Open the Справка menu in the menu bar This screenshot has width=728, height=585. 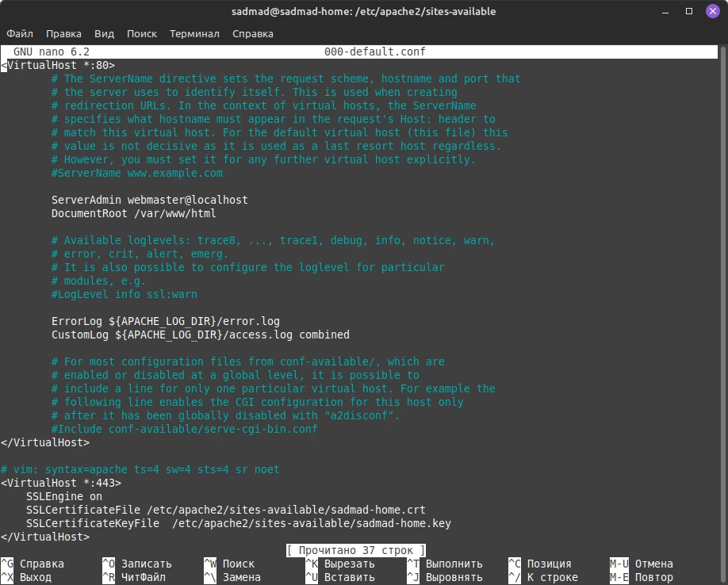(x=252, y=34)
